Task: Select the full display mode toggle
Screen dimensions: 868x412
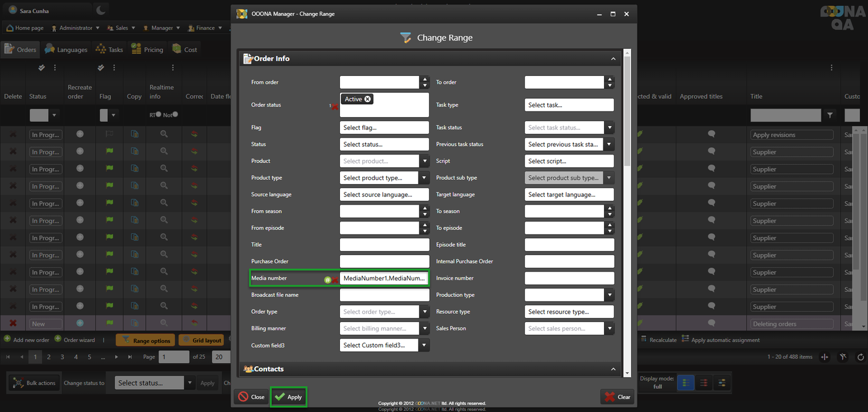Action: (685, 382)
